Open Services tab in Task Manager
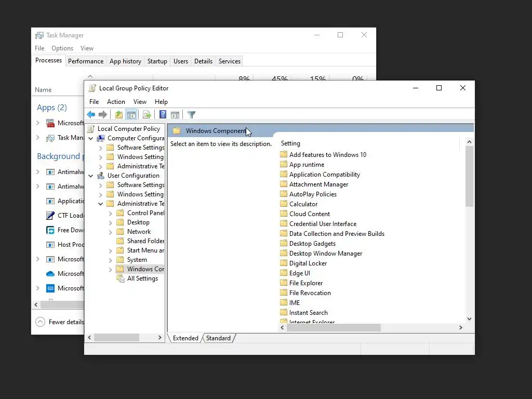The width and height of the screenshot is (532, 399). click(x=229, y=61)
